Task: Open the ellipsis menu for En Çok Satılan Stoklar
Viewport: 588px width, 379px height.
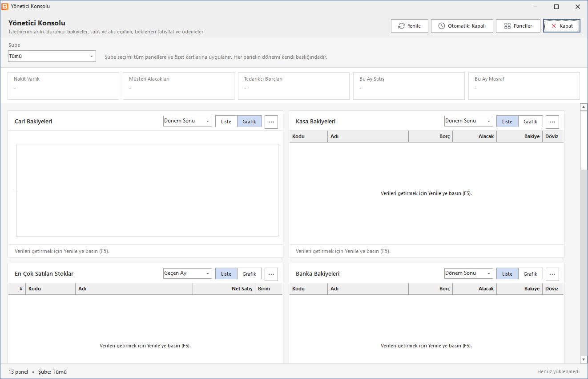Action: (x=271, y=274)
